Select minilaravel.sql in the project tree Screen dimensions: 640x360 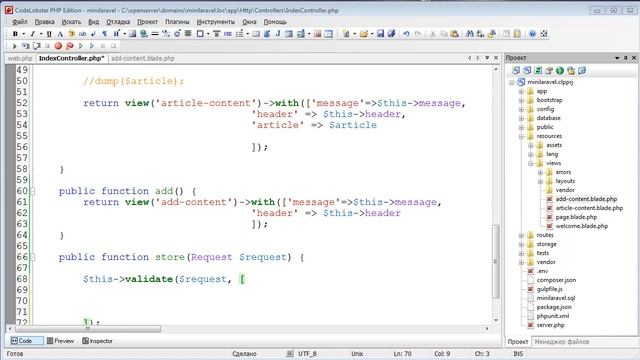coord(556,298)
